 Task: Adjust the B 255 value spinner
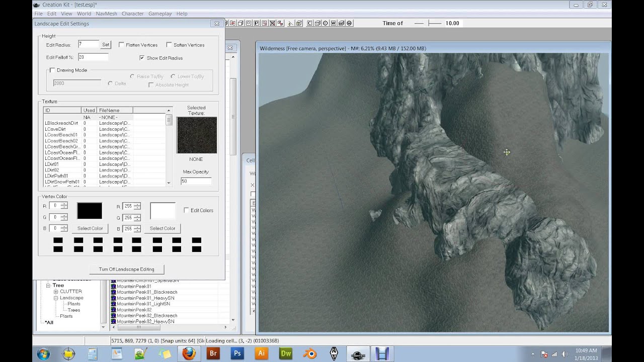(x=137, y=229)
